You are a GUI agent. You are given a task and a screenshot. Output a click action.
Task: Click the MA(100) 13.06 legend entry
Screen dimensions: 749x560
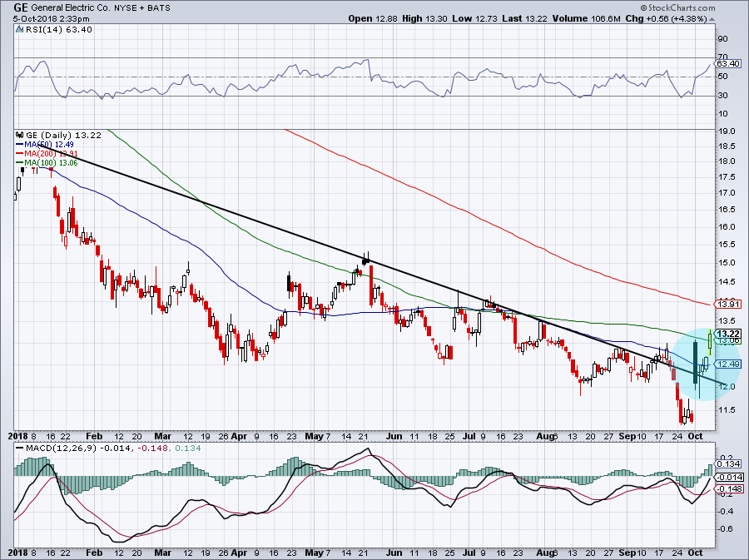point(47,163)
